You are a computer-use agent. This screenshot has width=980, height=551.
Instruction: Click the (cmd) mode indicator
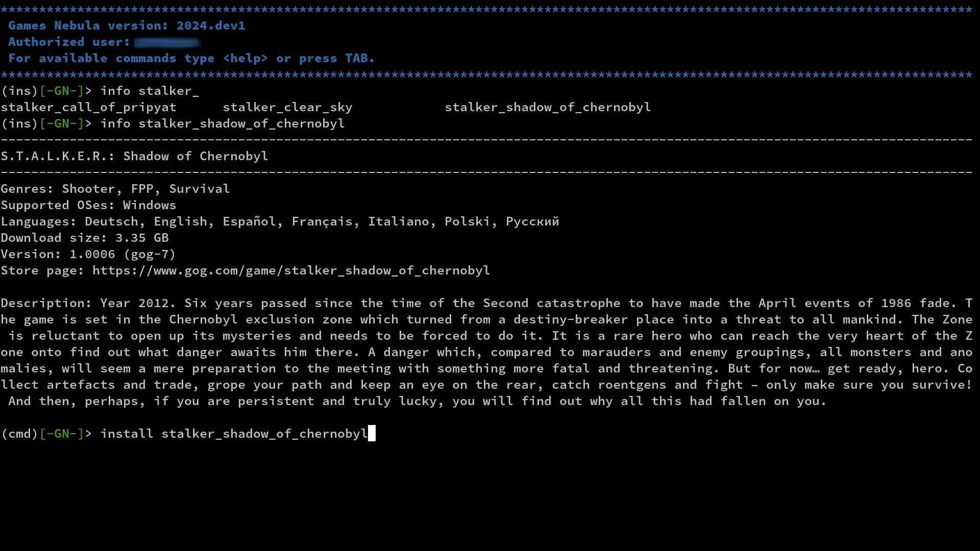click(x=19, y=434)
